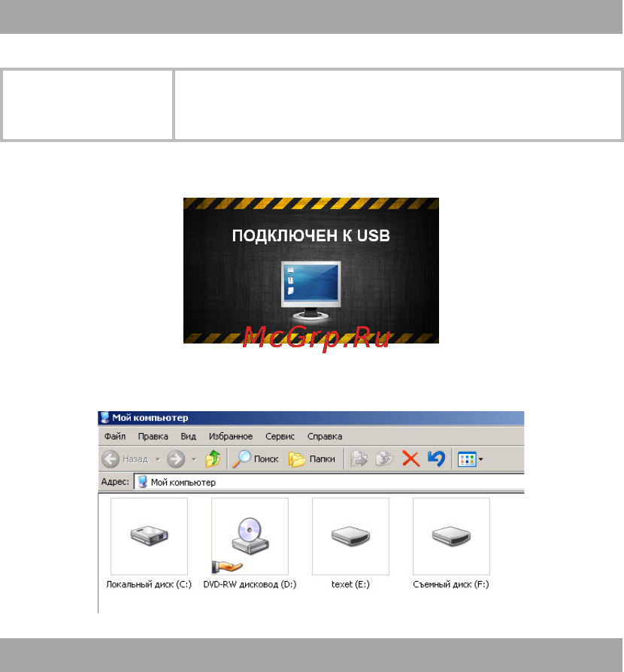Open the Справка menu
624x672 pixels.
(325, 436)
